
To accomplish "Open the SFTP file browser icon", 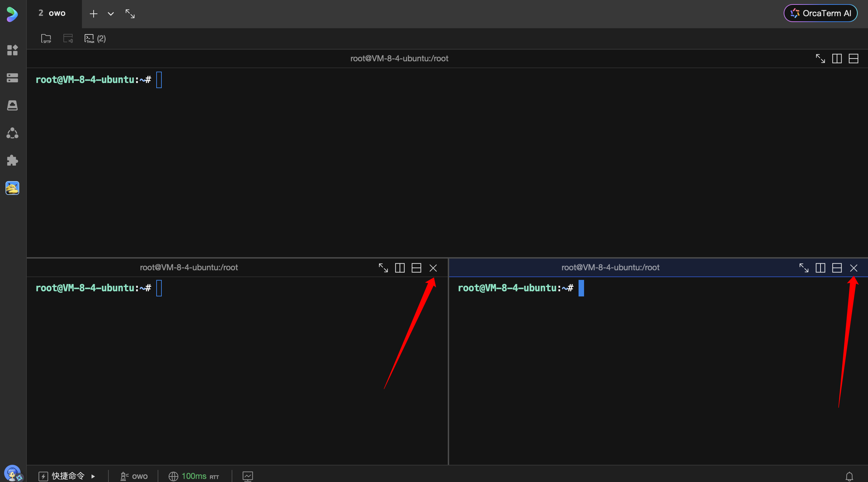I will pyautogui.click(x=46, y=39).
